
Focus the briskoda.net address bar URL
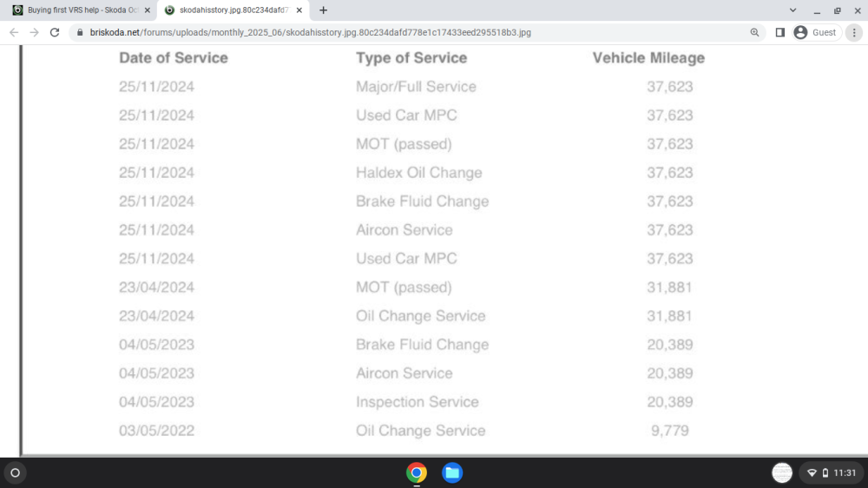pyautogui.click(x=310, y=33)
